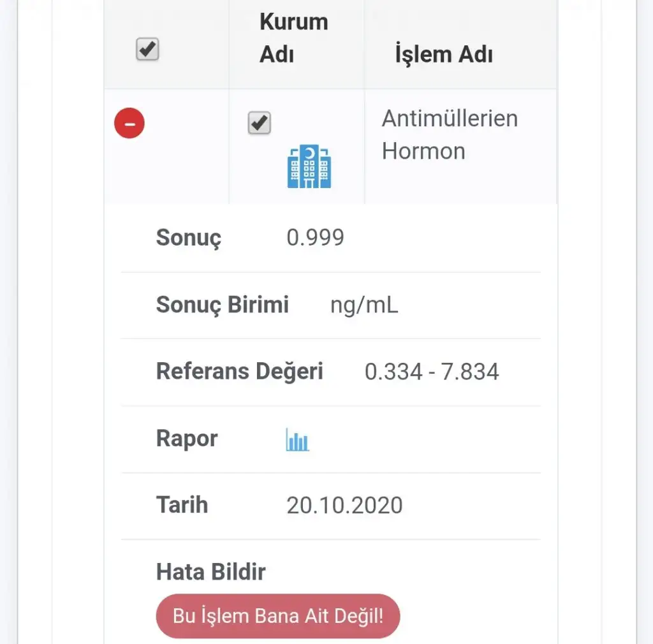Click the "Hata Bildir" heading
The width and height of the screenshot is (653, 644).
click(x=210, y=572)
